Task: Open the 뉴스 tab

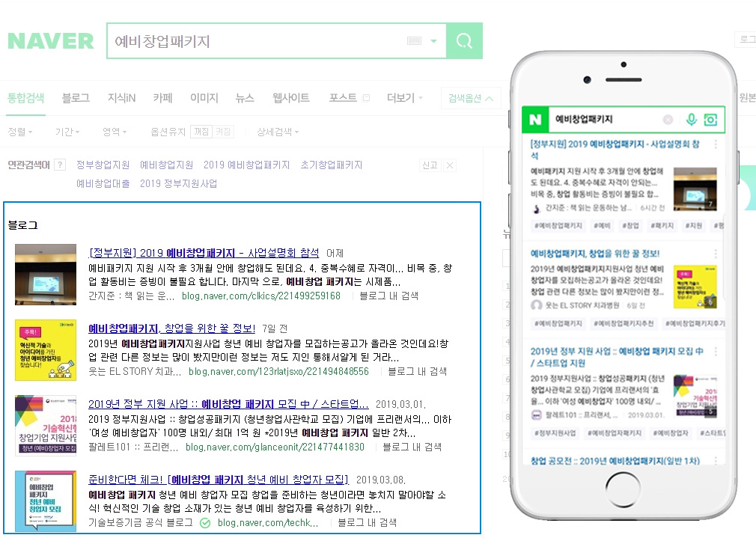Action: [245, 98]
